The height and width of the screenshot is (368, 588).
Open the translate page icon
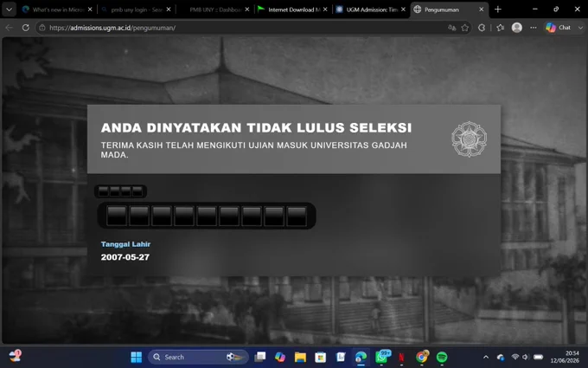click(452, 28)
